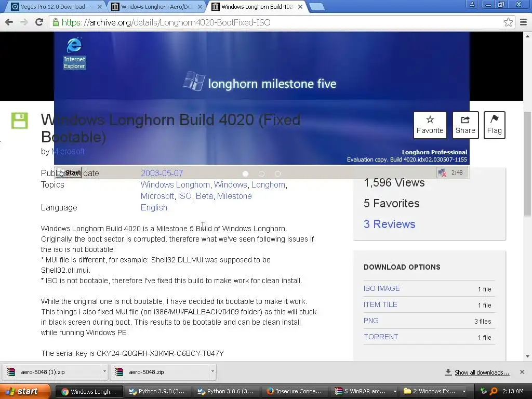Image resolution: width=532 pixels, height=399 pixels.
Task: Bookmark this page with the star icon
Action: (508, 22)
